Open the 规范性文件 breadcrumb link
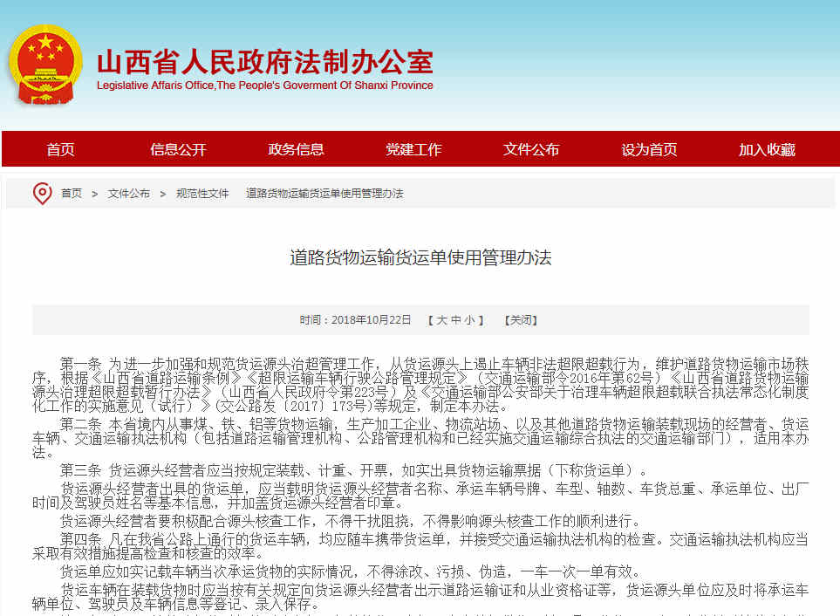Image resolution: width=840 pixels, height=616 pixels. click(x=202, y=194)
